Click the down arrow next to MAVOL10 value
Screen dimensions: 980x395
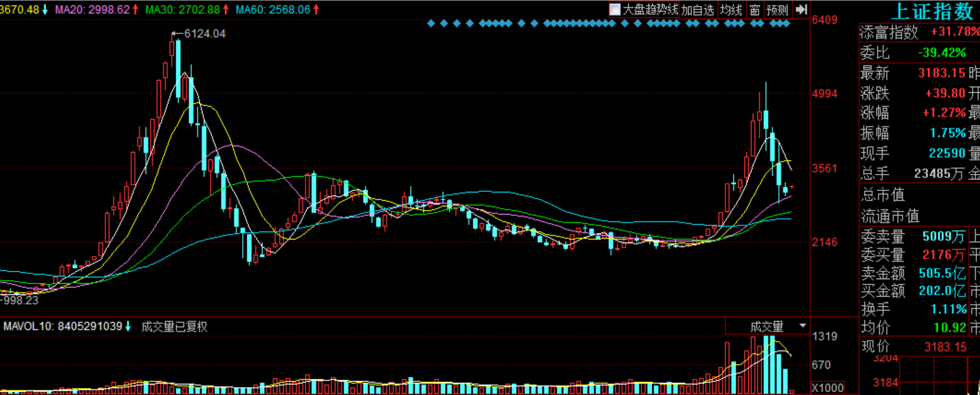pos(128,326)
